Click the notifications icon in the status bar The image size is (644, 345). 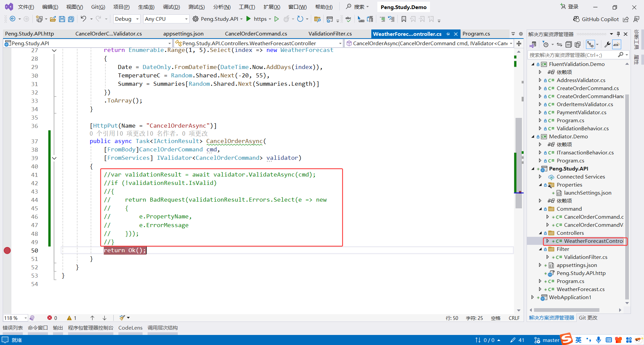coord(5,340)
